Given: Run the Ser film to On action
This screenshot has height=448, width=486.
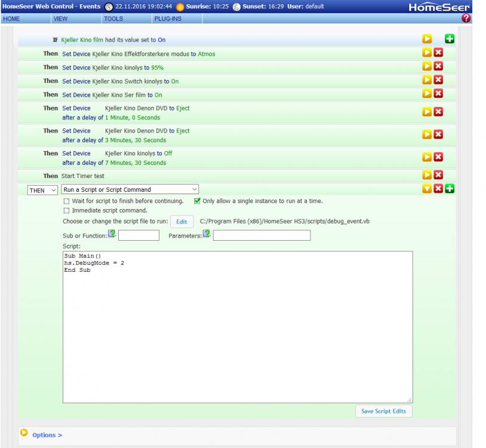Looking at the screenshot, I should click(427, 93).
